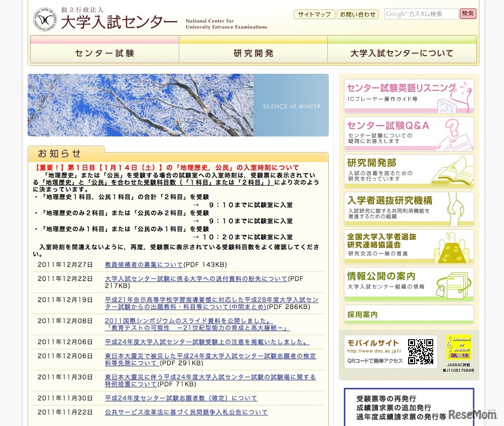Open the 大学入試センターについて tab
This screenshot has width=504, height=426.
(x=402, y=52)
